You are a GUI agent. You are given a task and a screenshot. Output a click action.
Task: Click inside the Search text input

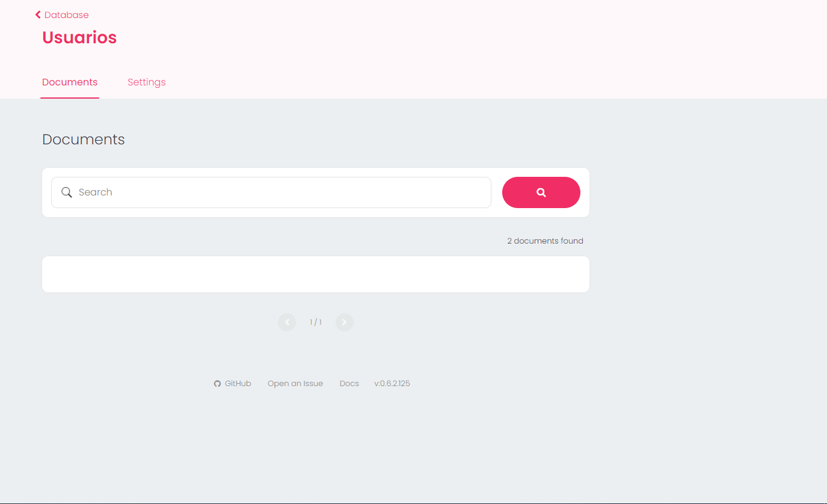[271, 192]
